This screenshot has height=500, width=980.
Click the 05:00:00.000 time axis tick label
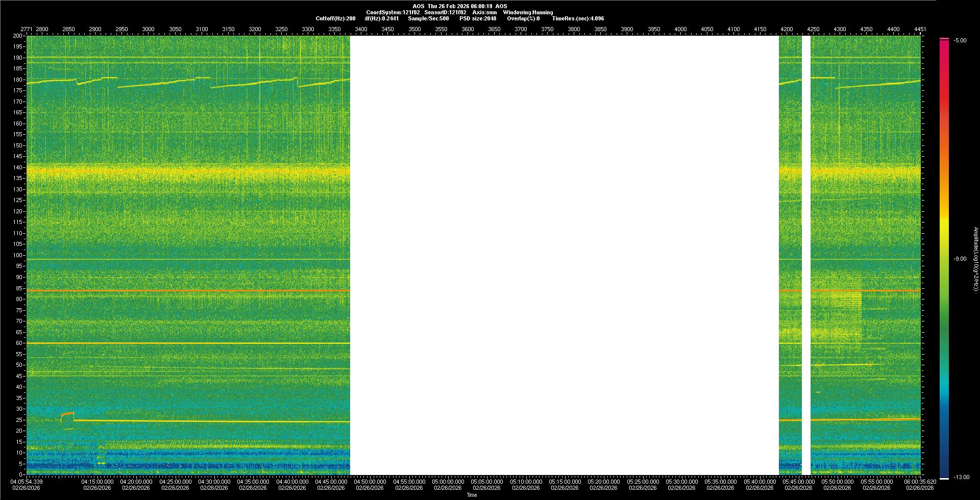(448, 482)
